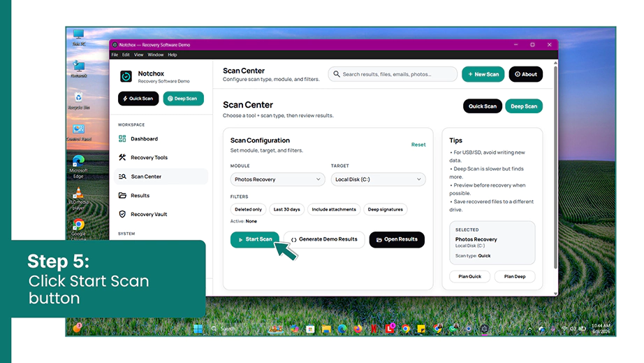Click the Reset link in Scan Configuration
This screenshot has height=363, width=644.
point(418,145)
